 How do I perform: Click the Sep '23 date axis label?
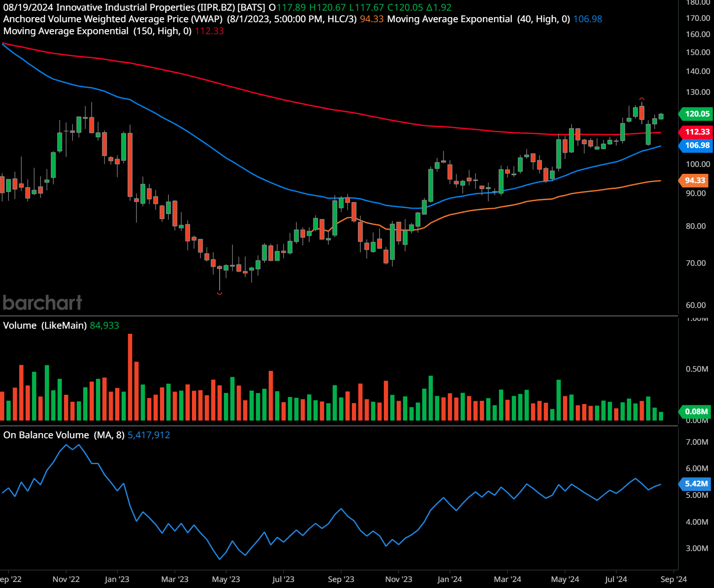(x=341, y=579)
